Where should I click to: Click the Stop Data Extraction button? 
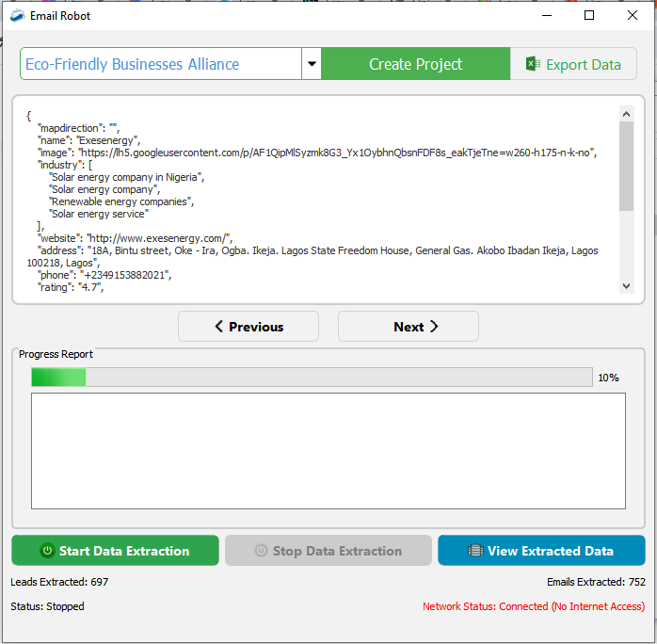[328, 550]
